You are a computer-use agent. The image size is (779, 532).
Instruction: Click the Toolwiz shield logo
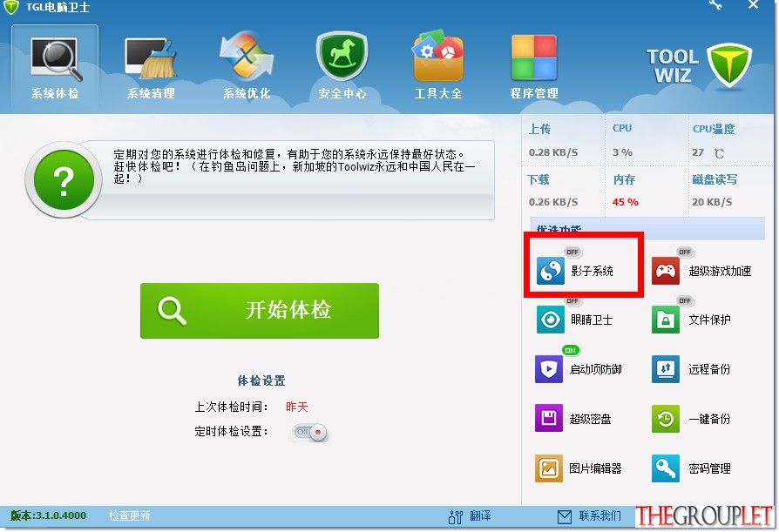click(x=729, y=65)
